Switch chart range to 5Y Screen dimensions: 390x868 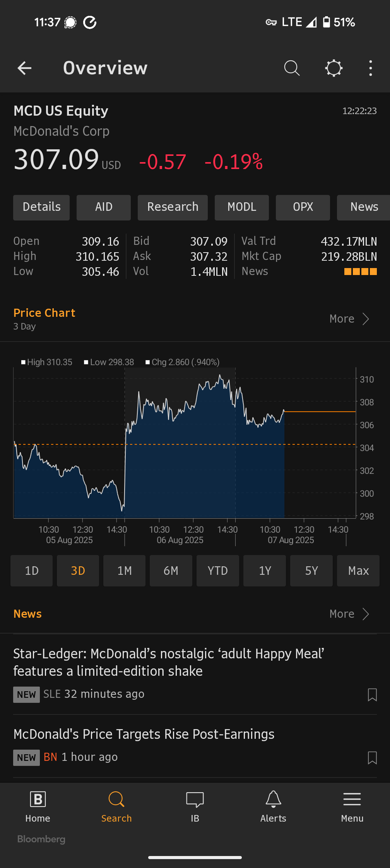tap(311, 571)
